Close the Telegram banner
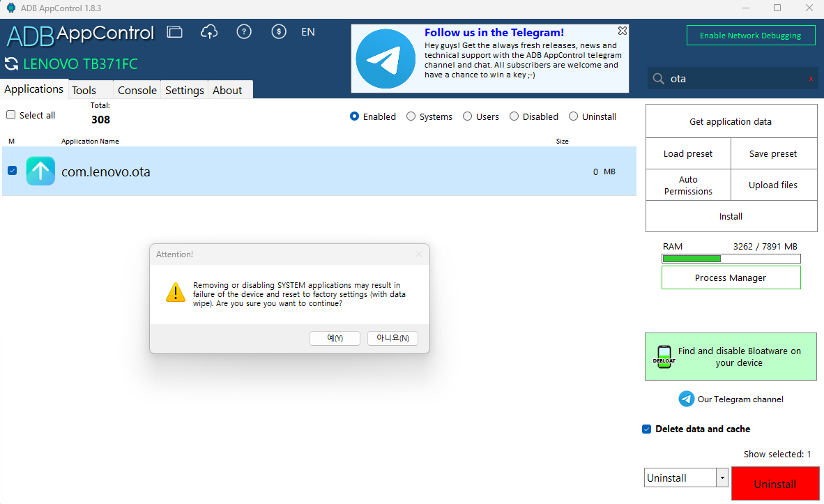 (623, 31)
